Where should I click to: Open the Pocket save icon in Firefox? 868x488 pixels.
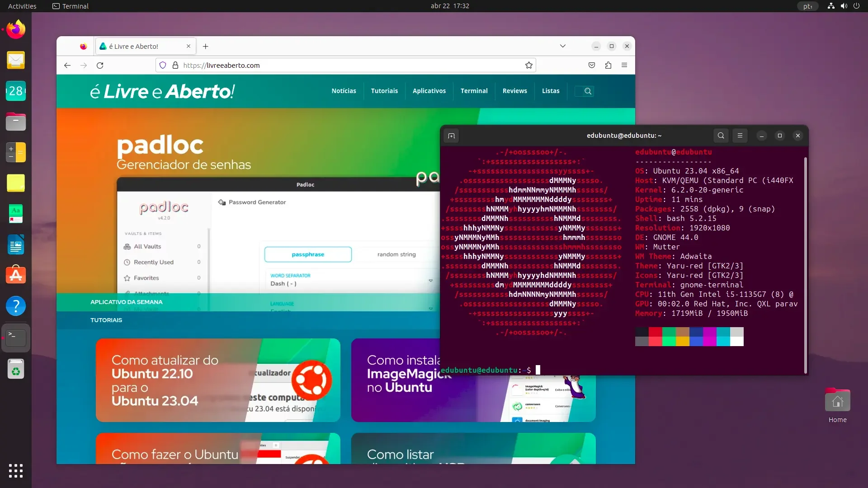[x=592, y=65]
